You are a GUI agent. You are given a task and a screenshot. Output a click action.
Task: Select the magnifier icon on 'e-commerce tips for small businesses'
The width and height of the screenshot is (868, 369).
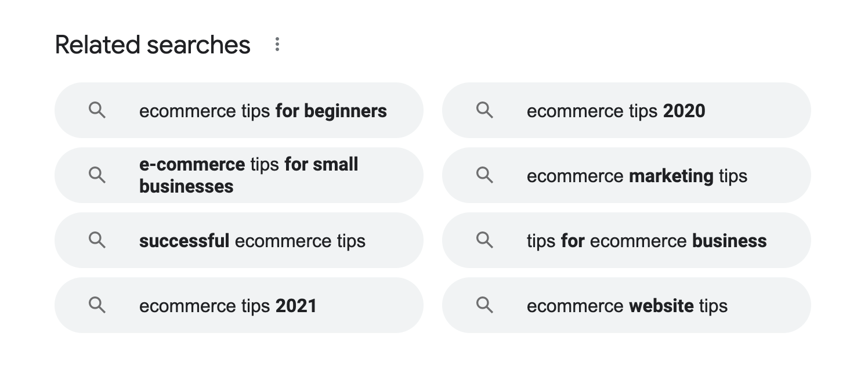(x=97, y=175)
